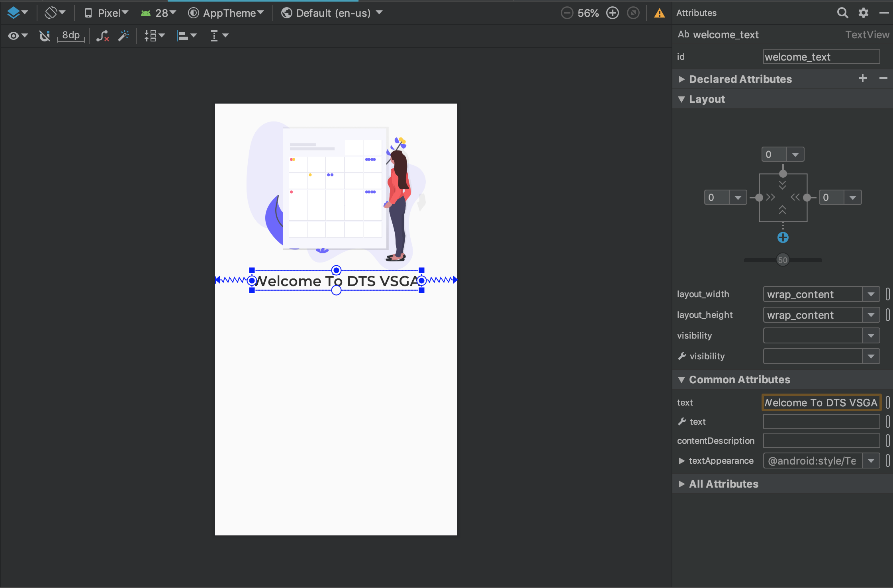The image size is (893, 588).
Task: Select the AppTheme menu in top bar
Action: click(226, 12)
